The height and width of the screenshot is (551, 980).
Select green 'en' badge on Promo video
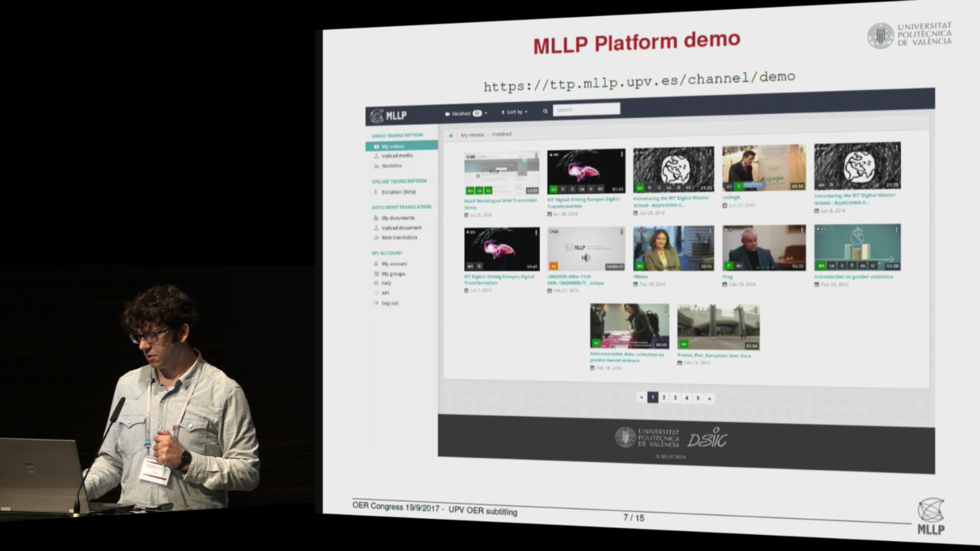(683, 344)
